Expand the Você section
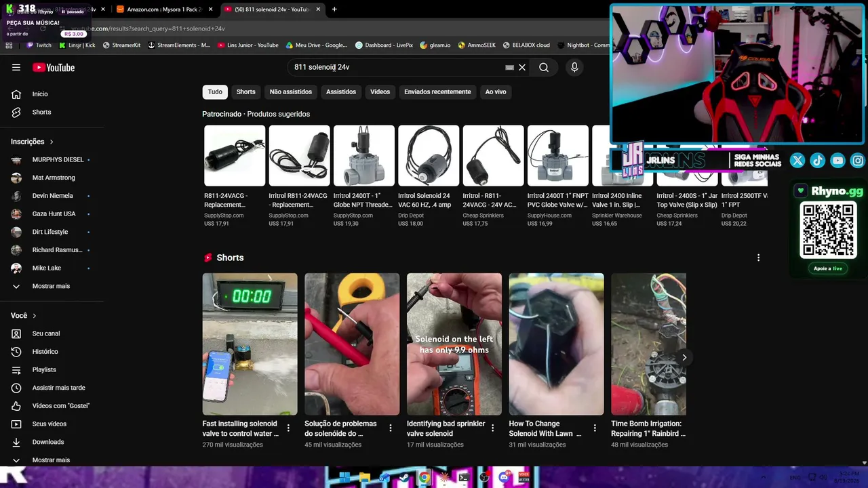Viewport: 868px width, 488px height. [x=24, y=316]
